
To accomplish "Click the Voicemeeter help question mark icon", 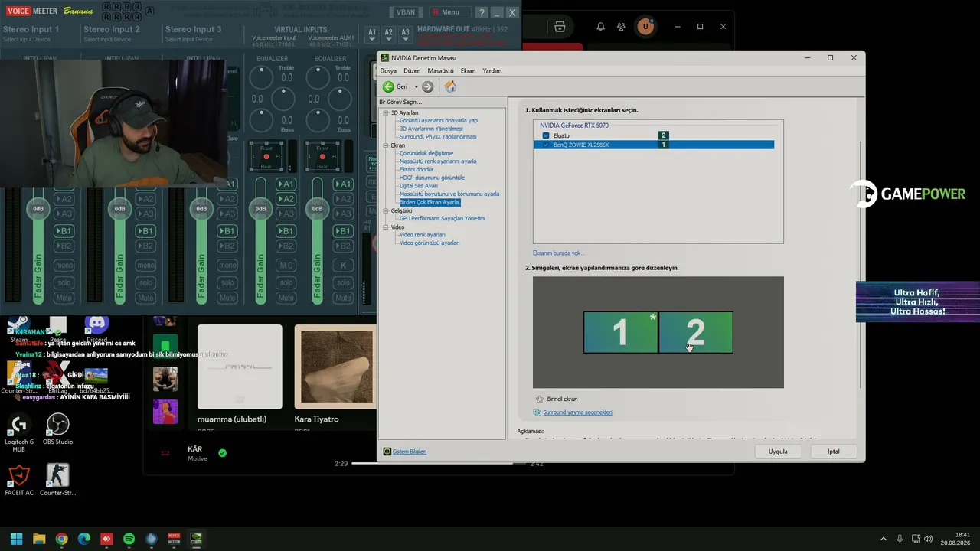I will click(482, 12).
